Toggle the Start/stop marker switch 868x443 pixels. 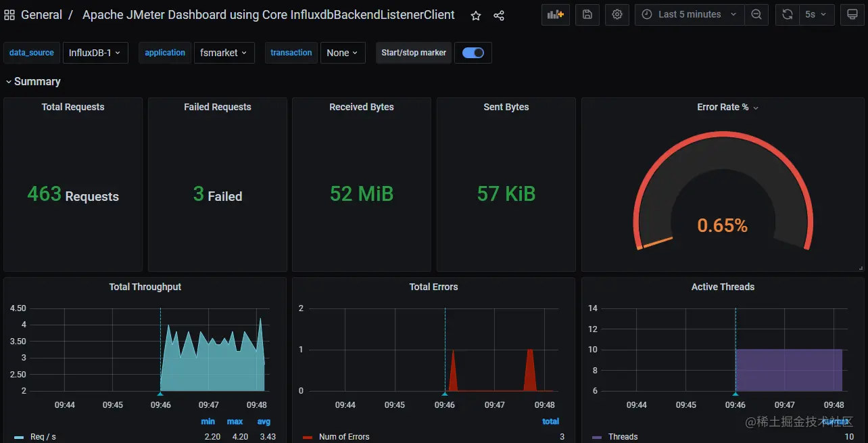pyautogui.click(x=473, y=53)
